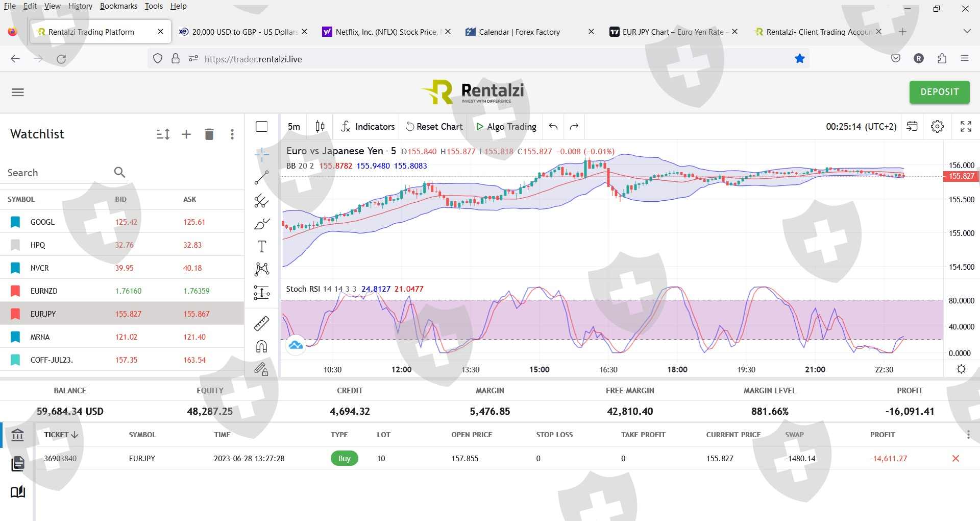Screen dimensions: 980x521
Task: Toggle the GOOGL bookmark flag
Action: 15,222
